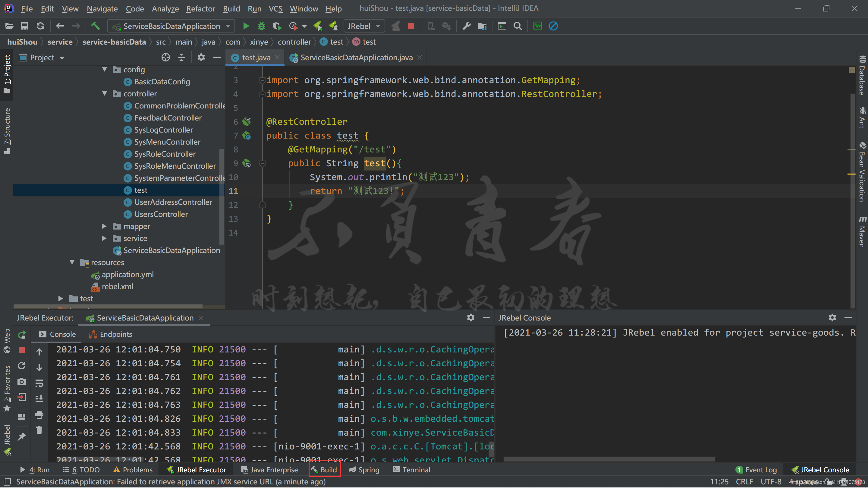Open Search Everywhere magnifier icon

pos(517,26)
